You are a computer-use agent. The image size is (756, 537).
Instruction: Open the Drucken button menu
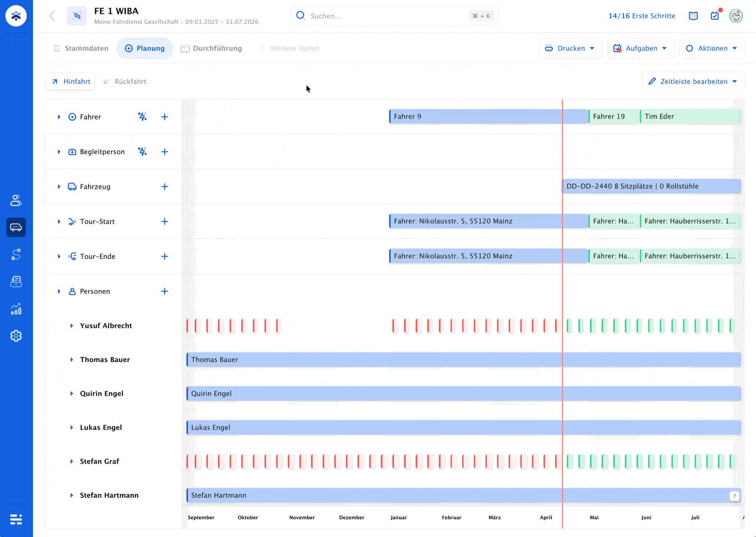[570, 48]
